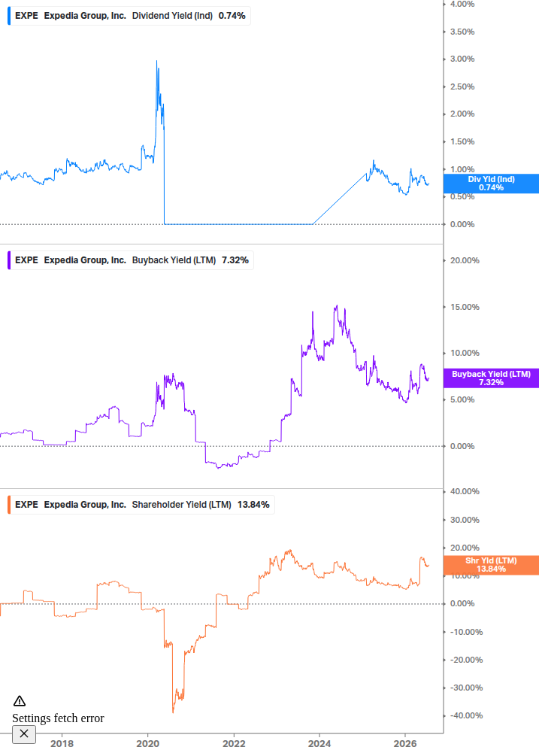Click the 5.00% tick on the buyback axis

point(462,399)
